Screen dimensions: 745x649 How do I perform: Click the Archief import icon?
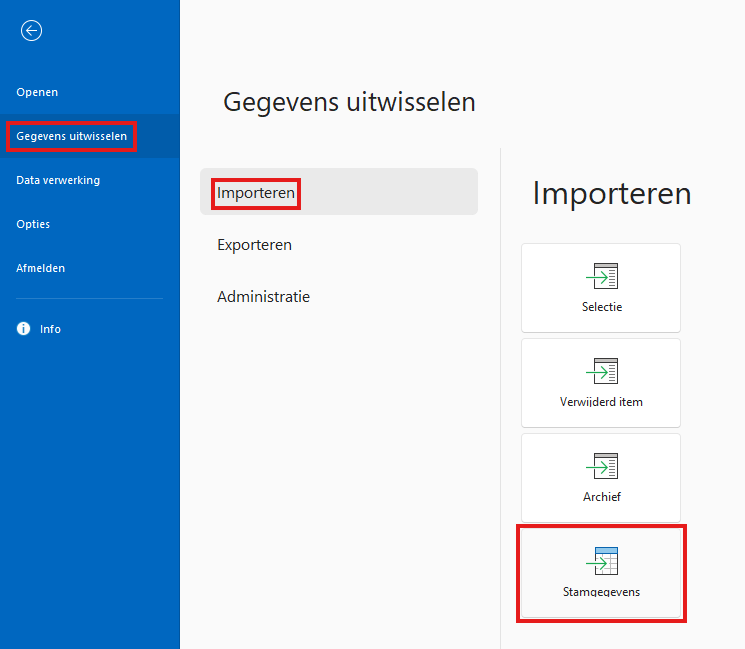point(602,466)
